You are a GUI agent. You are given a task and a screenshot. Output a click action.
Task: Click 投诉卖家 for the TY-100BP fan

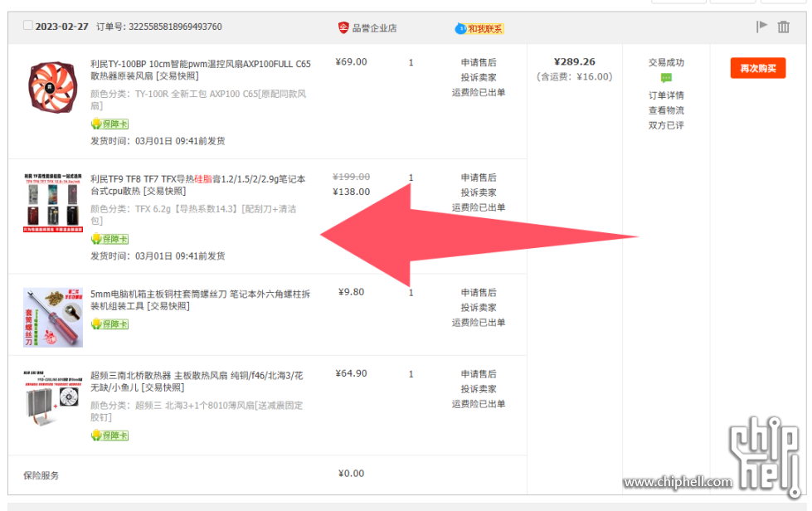[479, 78]
